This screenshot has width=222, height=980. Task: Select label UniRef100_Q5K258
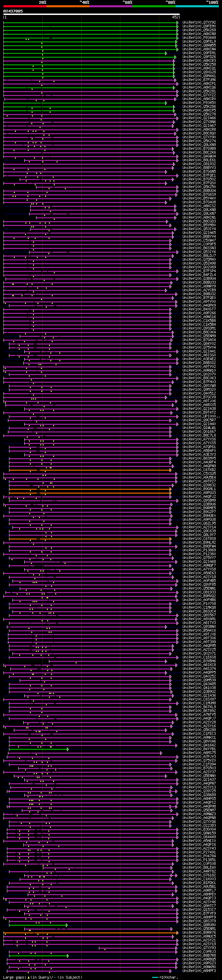tap(199, 65)
